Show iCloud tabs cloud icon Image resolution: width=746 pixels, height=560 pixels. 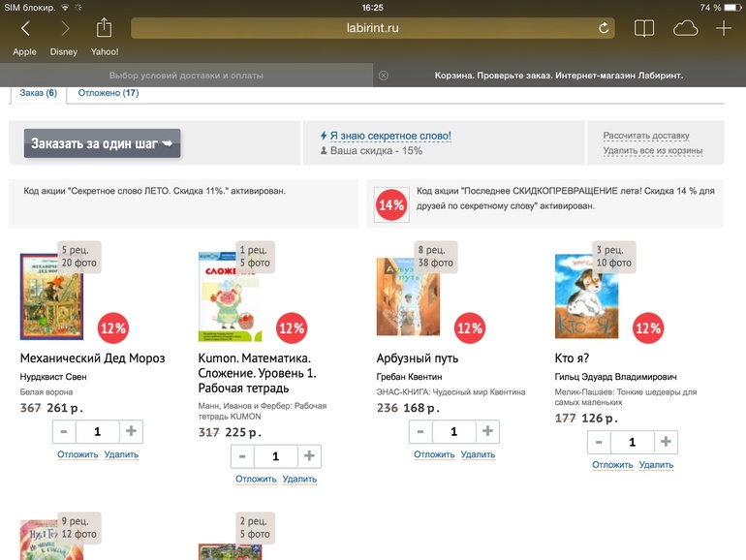[685, 29]
